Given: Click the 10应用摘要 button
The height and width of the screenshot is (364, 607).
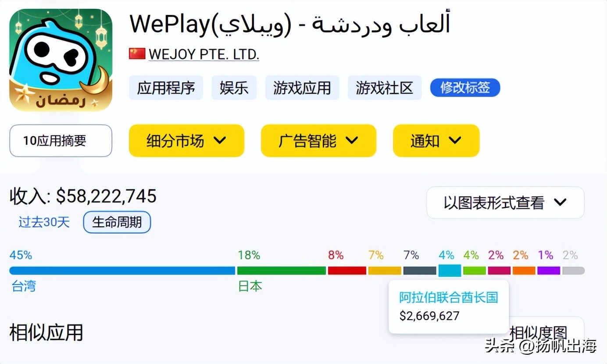Looking at the screenshot, I should tap(60, 141).
